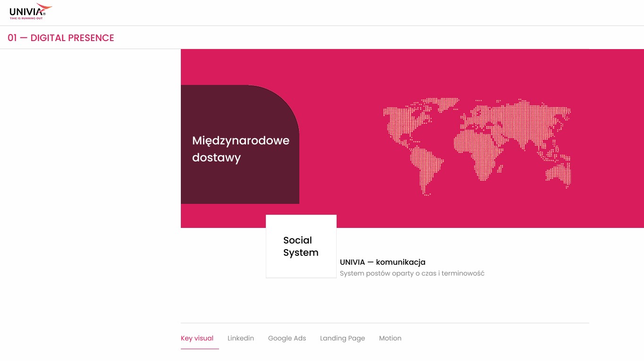644x361 pixels.
Task: Click the UNIVIA — komunikacja title
Action: coord(382,262)
